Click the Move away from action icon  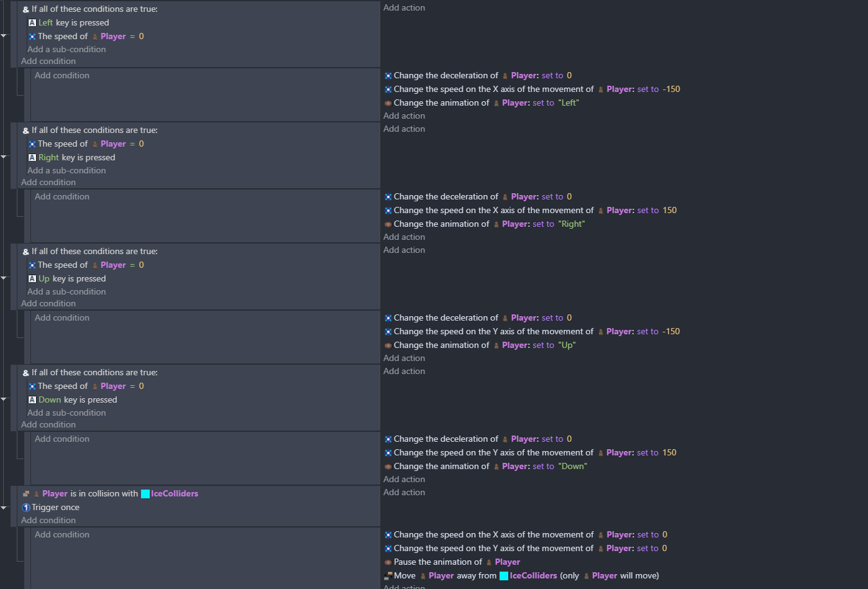pos(388,576)
